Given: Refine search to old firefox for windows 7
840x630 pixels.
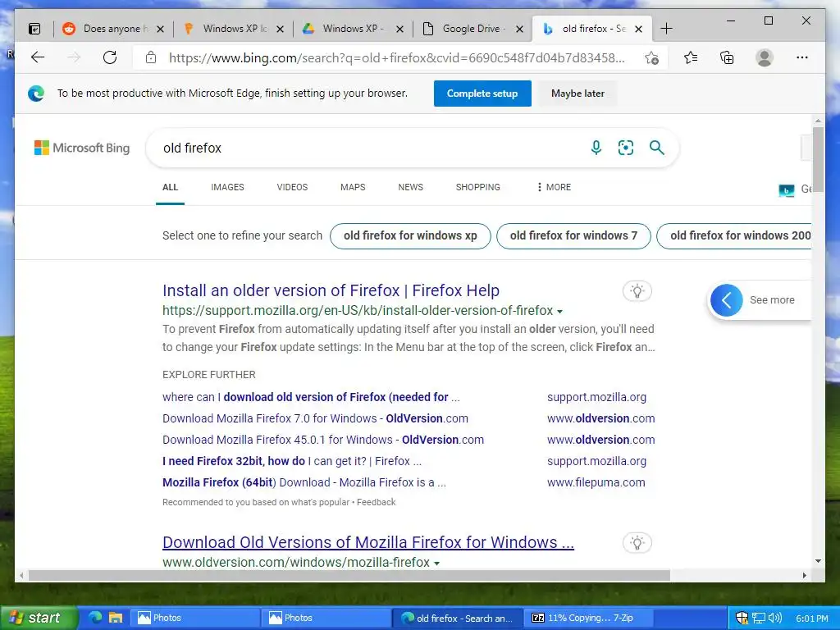Looking at the screenshot, I should click(x=573, y=235).
